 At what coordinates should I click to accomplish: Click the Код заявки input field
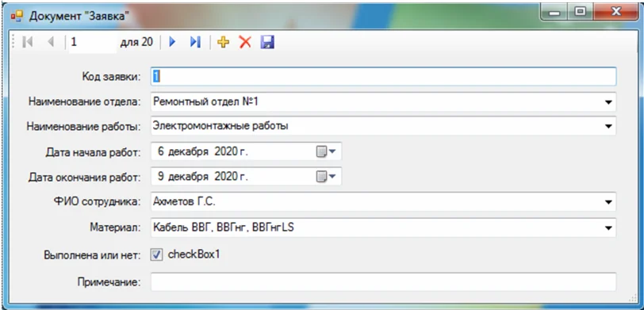383,76
